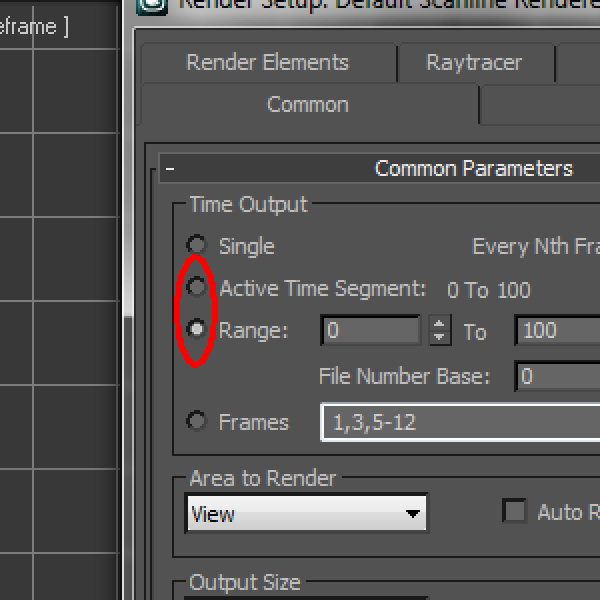Choose the Active Time Segment radio button

point(197,288)
